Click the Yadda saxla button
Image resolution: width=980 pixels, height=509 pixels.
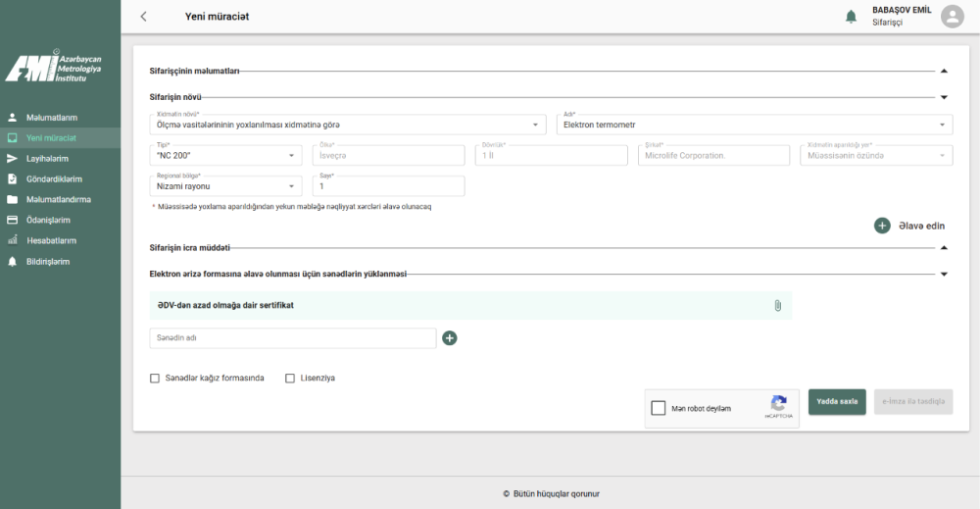837,402
